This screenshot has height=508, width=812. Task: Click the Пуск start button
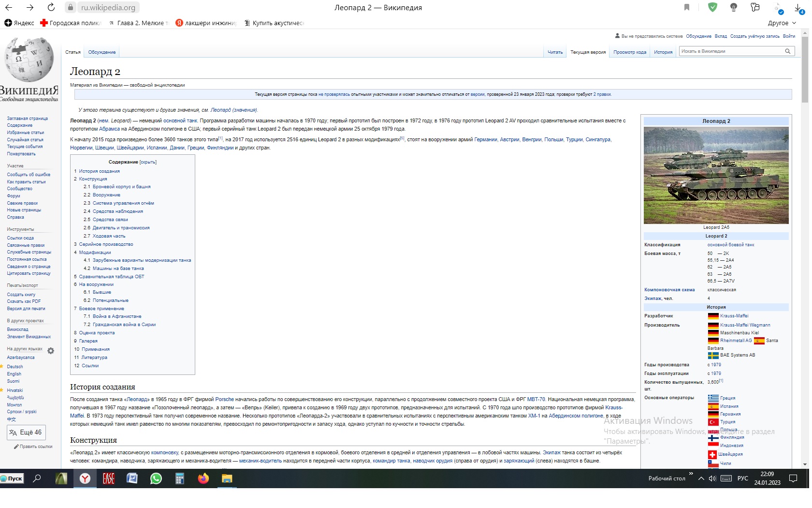click(x=12, y=478)
